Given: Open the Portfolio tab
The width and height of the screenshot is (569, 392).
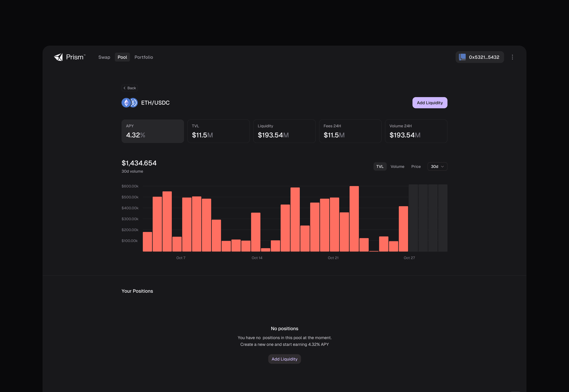Looking at the screenshot, I should pyautogui.click(x=144, y=57).
